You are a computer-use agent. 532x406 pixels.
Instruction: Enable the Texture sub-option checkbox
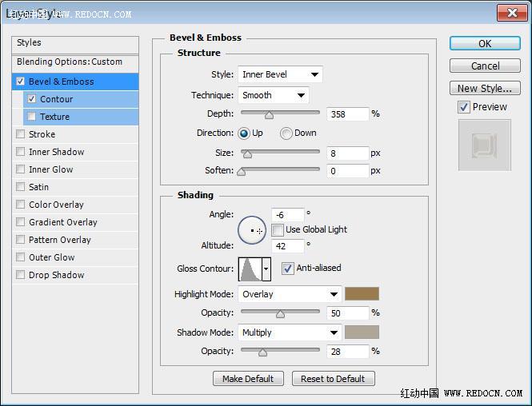(31, 117)
